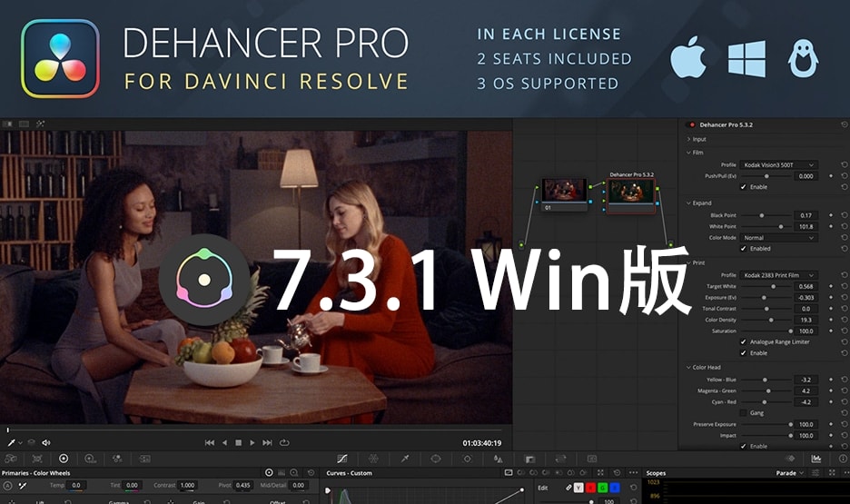Open the HDR wheels palette icon
Viewport: 850px width, 504px height.
tap(90, 459)
